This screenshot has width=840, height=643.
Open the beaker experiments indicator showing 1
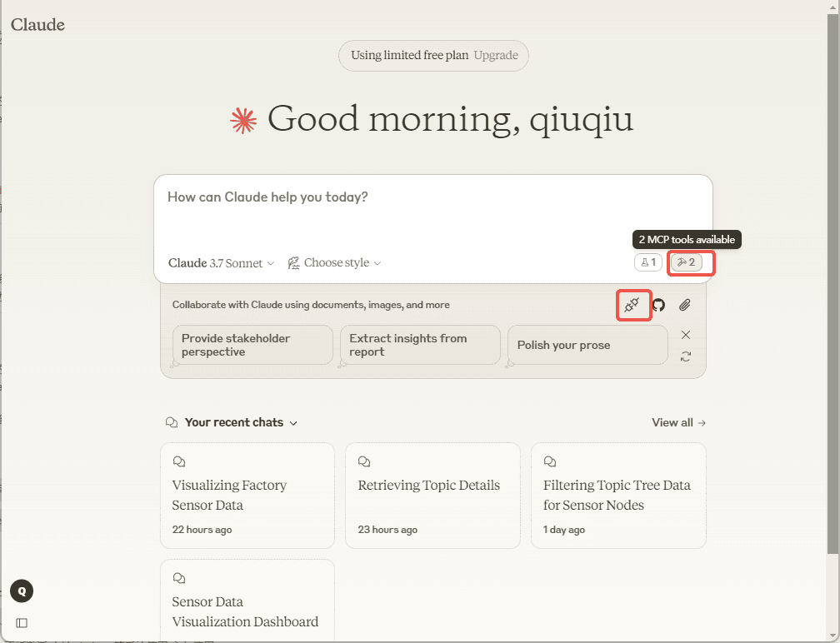(648, 262)
